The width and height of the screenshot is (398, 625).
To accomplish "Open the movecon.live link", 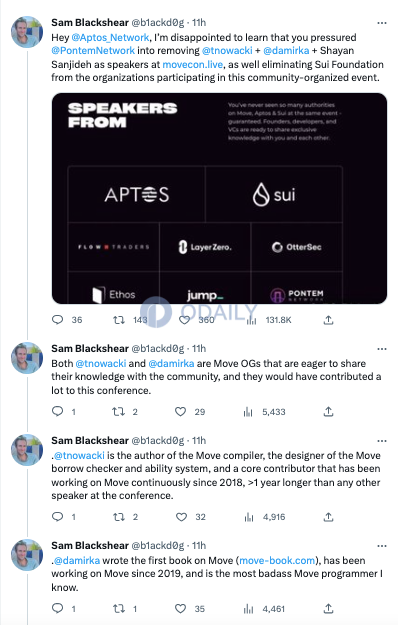I will coord(192,64).
